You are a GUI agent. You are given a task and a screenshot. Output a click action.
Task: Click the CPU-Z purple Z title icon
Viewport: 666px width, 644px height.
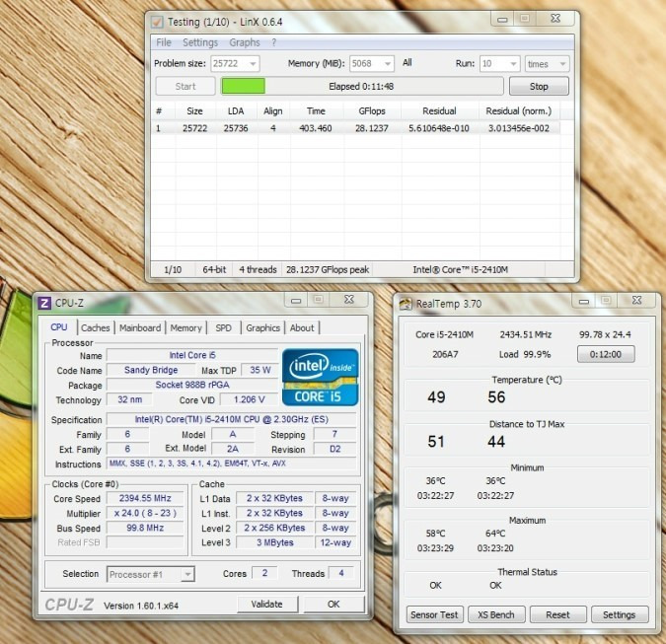44,303
